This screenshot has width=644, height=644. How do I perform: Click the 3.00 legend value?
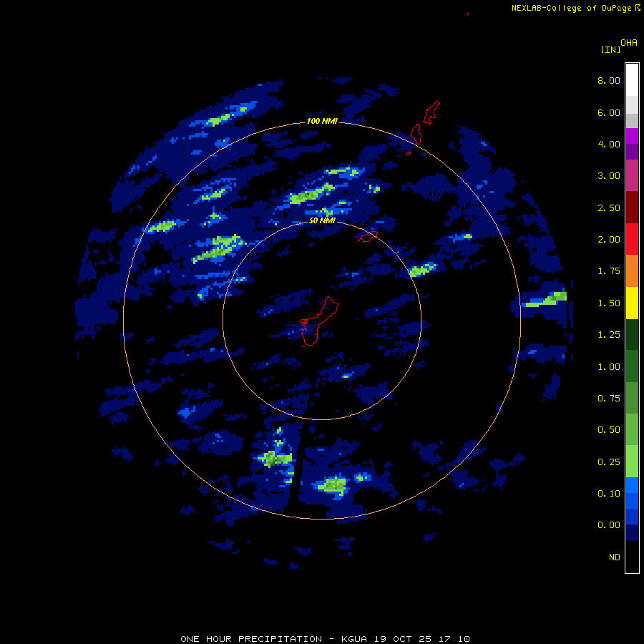609,176
